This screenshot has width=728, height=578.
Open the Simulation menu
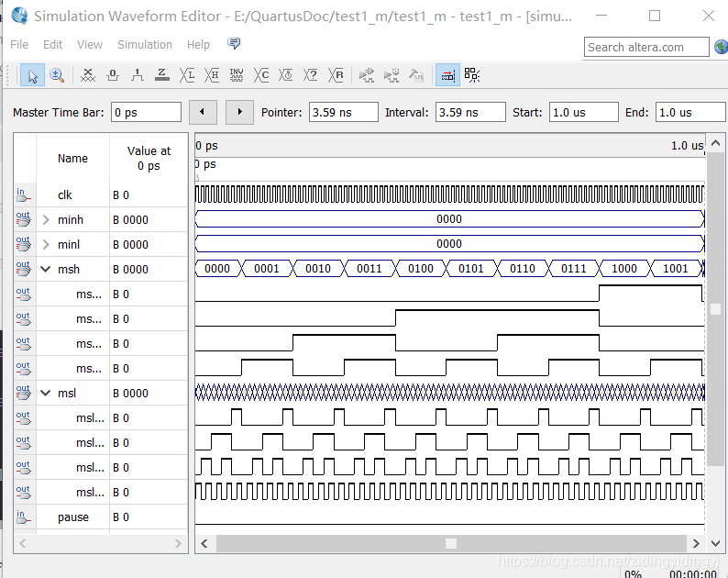click(x=144, y=45)
